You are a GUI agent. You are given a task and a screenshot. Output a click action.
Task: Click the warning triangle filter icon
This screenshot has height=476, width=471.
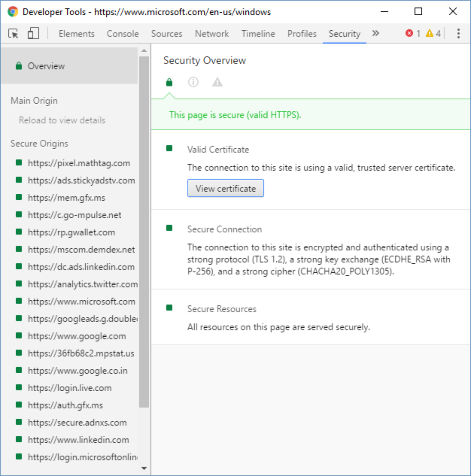[217, 82]
